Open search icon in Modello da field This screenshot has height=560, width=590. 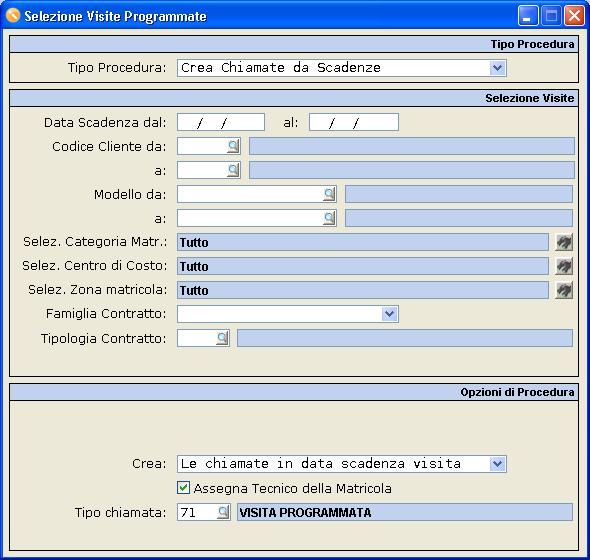(329, 194)
